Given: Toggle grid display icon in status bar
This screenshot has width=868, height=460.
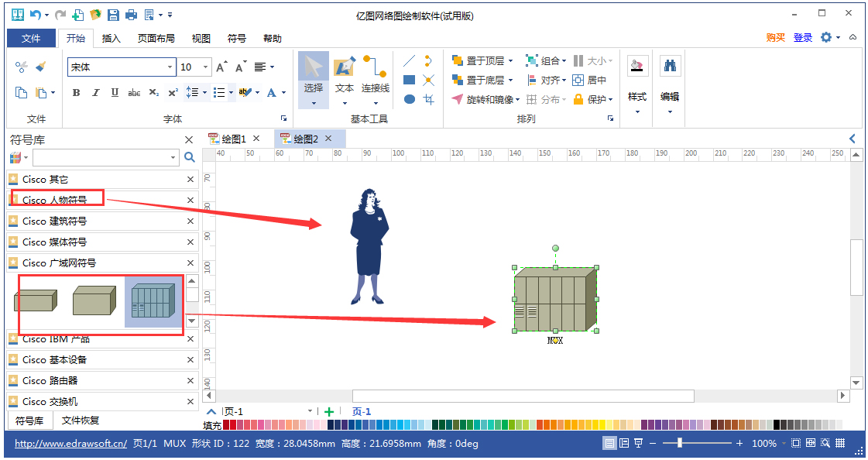Looking at the screenshot, I should pos(840,443).
